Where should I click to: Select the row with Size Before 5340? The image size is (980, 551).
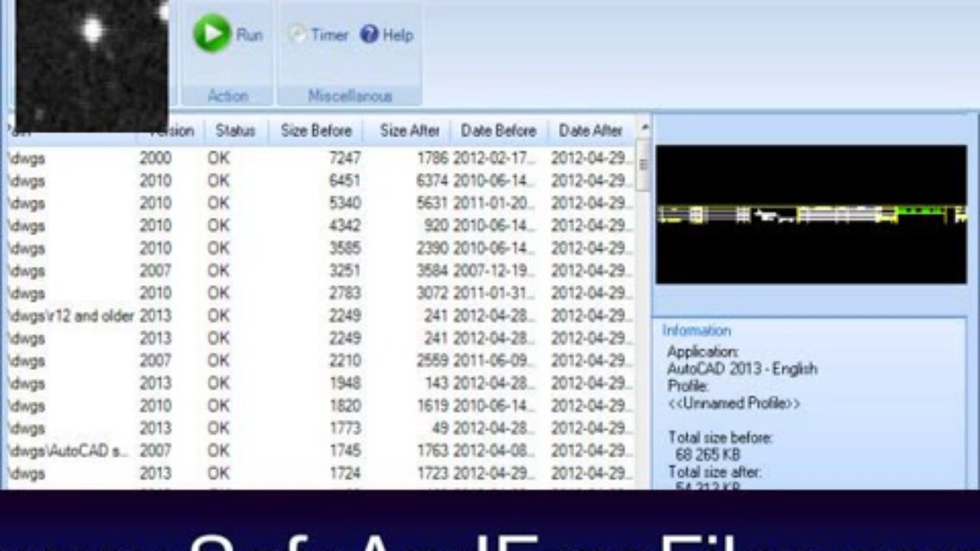pyautogui.click(x=320, y=203)
